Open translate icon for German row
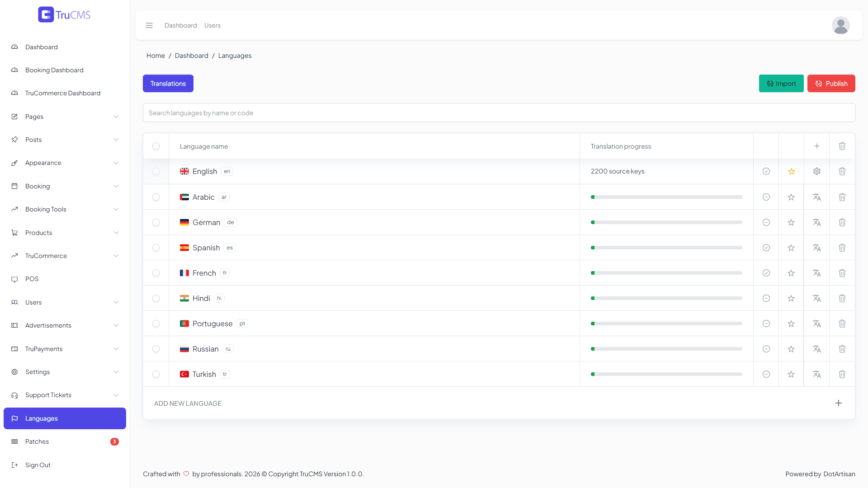Screen dimensions: 868x488 [x=816, y=222]
